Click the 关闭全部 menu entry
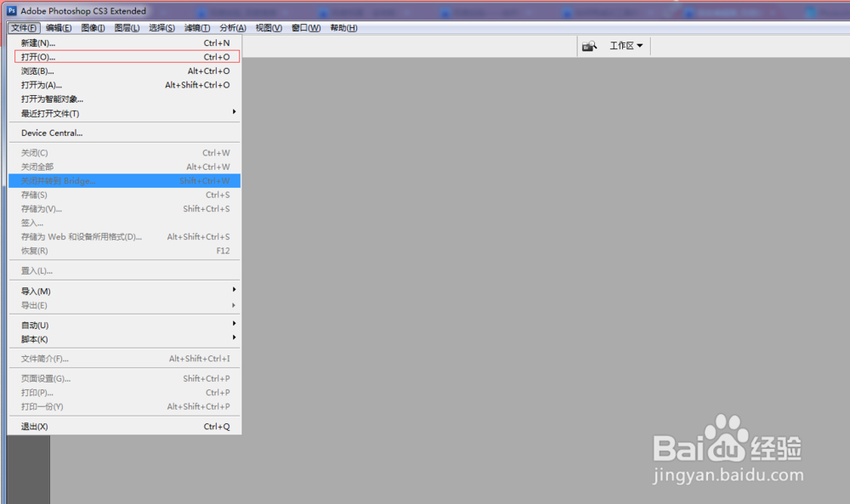The height and width of the screenshot is (504, 850). point(125,167)
